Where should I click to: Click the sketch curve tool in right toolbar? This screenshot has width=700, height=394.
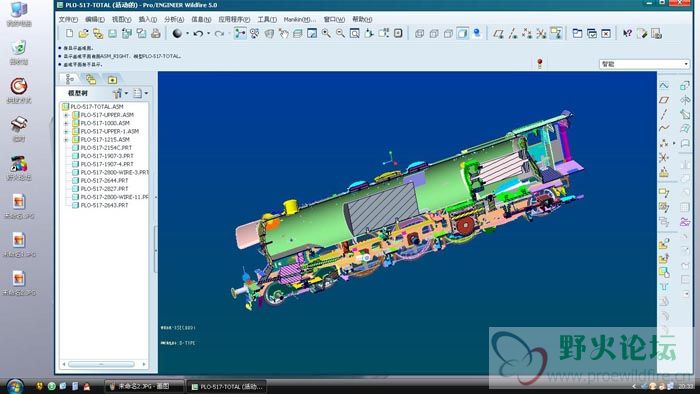coord(664,86)
